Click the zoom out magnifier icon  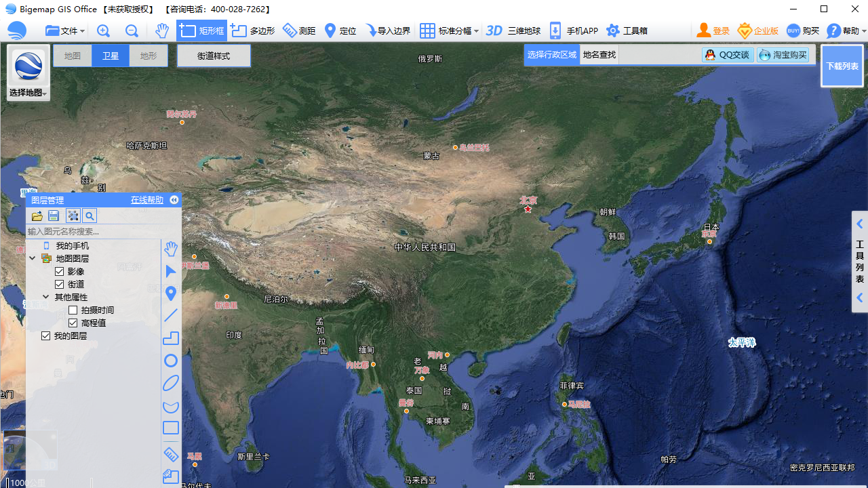click(132, 31)
